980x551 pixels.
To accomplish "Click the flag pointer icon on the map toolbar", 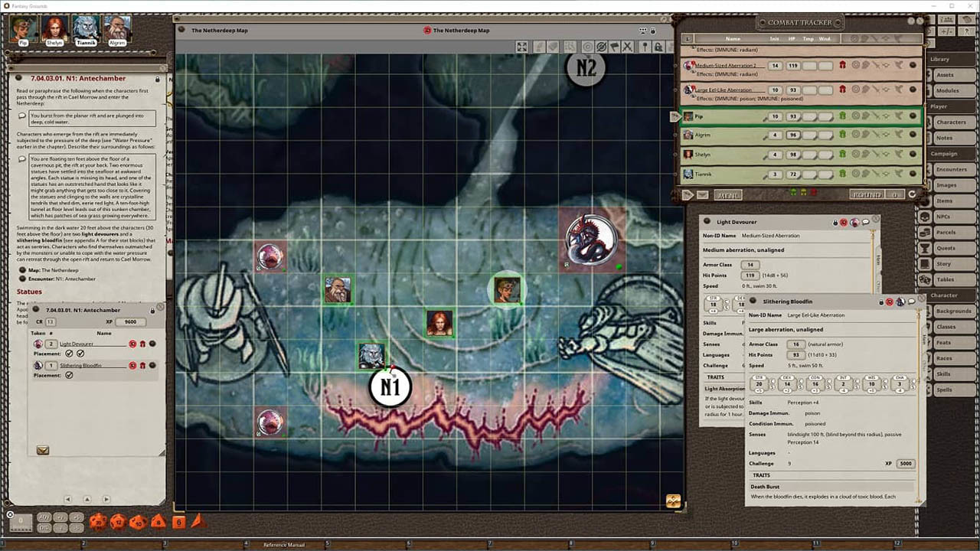I will coord(615,47).
